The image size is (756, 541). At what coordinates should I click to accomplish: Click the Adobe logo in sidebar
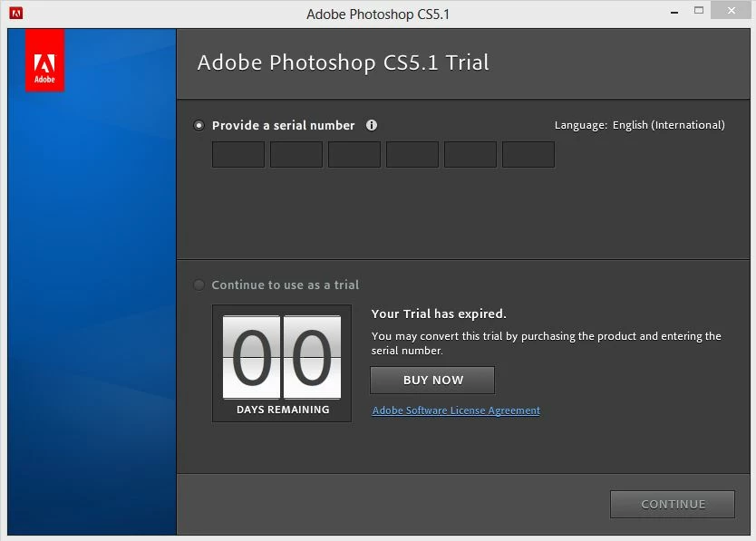(x=44, y=60)
